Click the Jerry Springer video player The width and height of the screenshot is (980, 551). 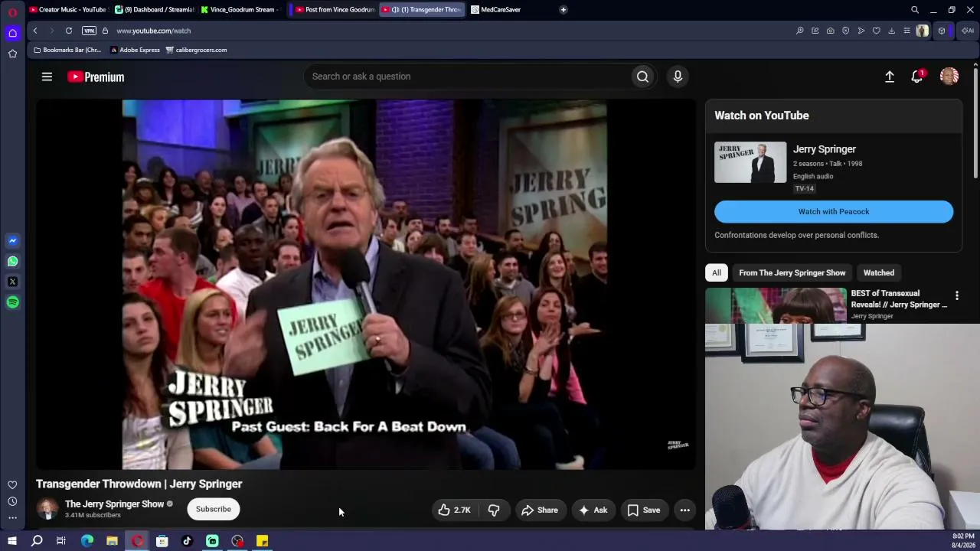point(365,284)
